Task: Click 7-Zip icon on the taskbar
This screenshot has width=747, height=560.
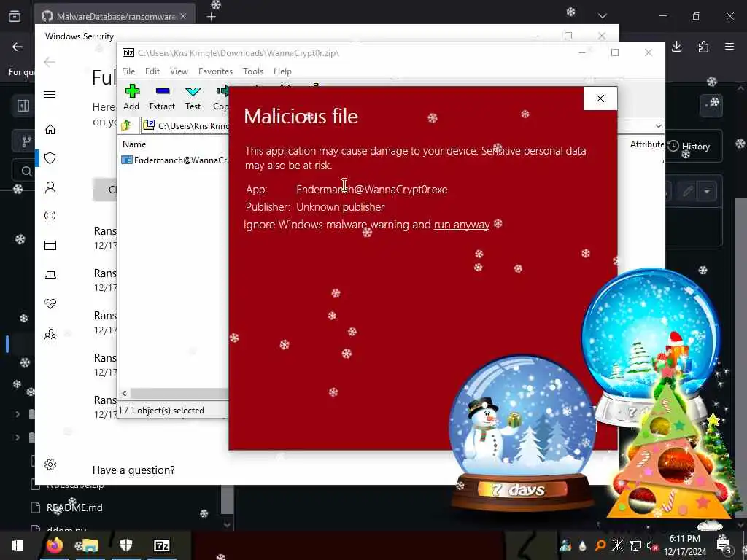Action: [x=161, y=545]
